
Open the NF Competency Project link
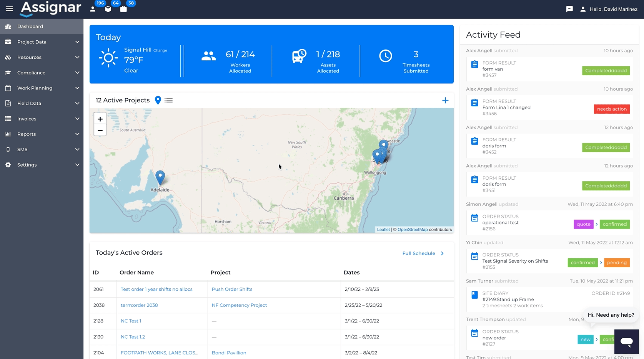click(239, 305)
